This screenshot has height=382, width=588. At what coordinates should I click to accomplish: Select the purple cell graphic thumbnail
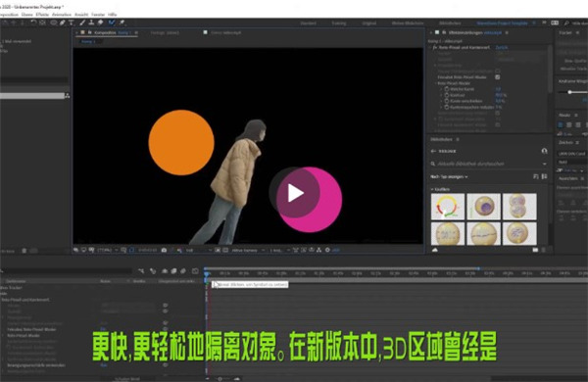pyautogui.click(x=484, y=207)
